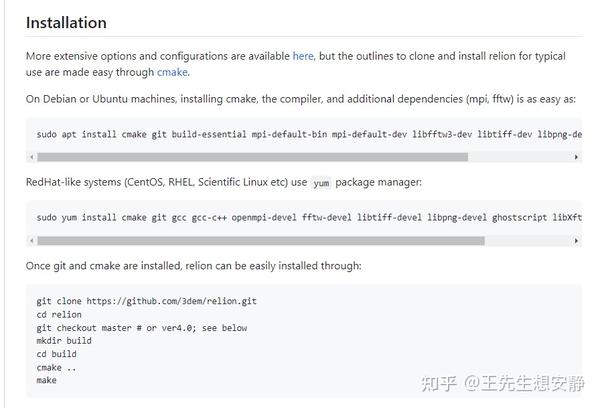
Task: Click left scroll arrow under apt install command
Action: 32,157
